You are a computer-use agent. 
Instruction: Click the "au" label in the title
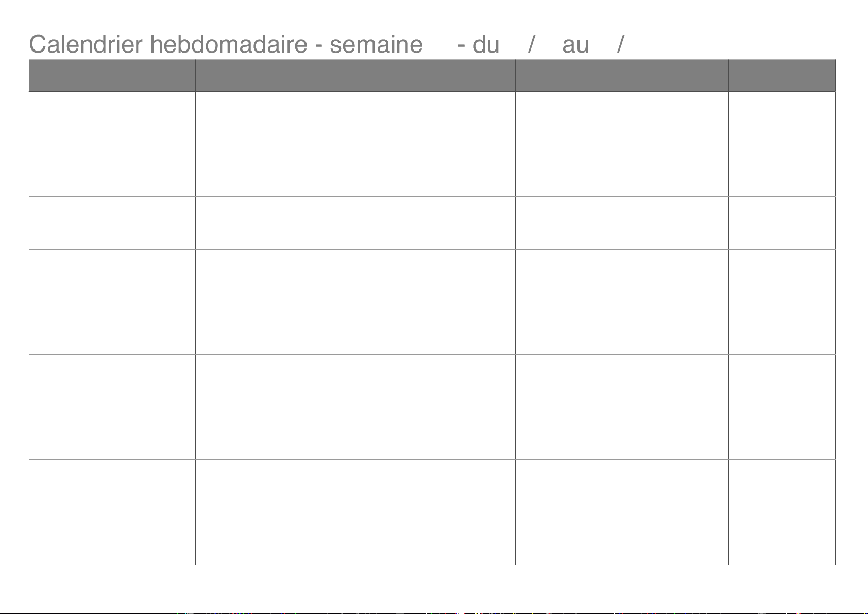575,44
